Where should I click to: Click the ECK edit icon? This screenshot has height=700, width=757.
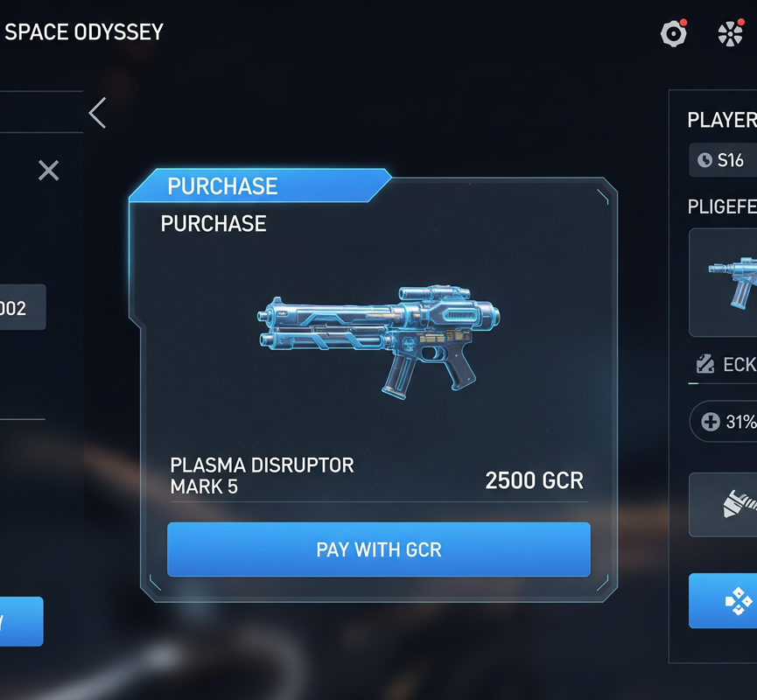[x=704, y=364]
